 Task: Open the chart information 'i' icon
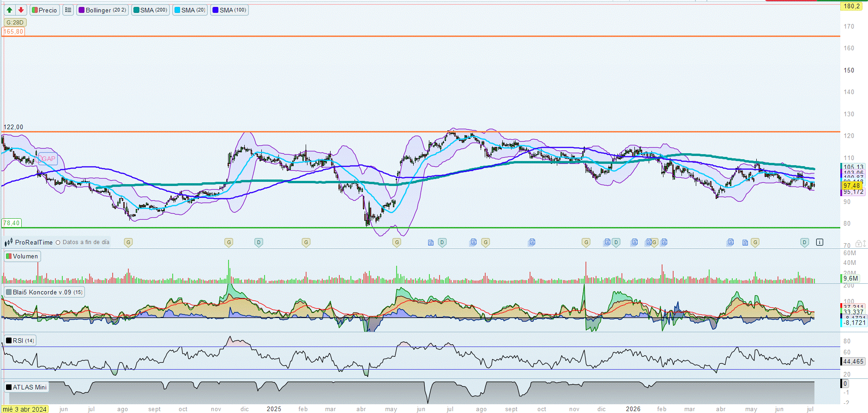pos(820,242)
